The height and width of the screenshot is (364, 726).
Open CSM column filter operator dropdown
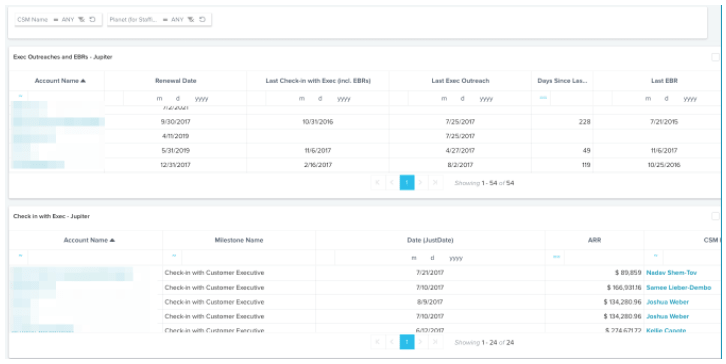[x=656, y=256]
